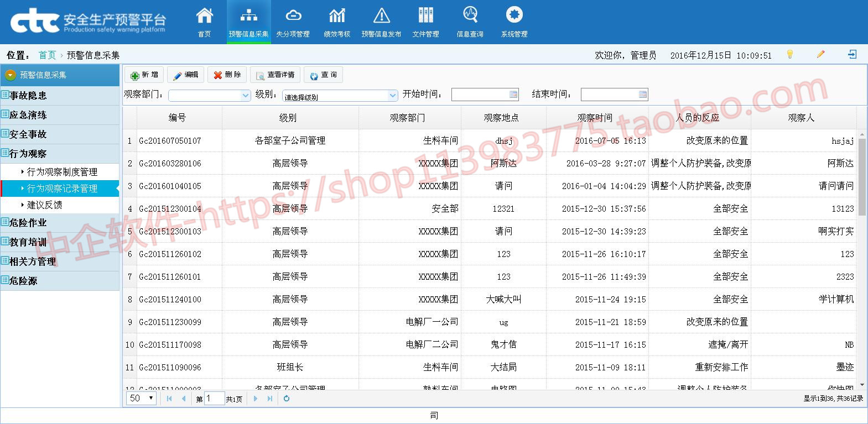The image size is (868, 424).
Task: Click the 各部室子公司管理 cell in row 1
Action: 290,141
